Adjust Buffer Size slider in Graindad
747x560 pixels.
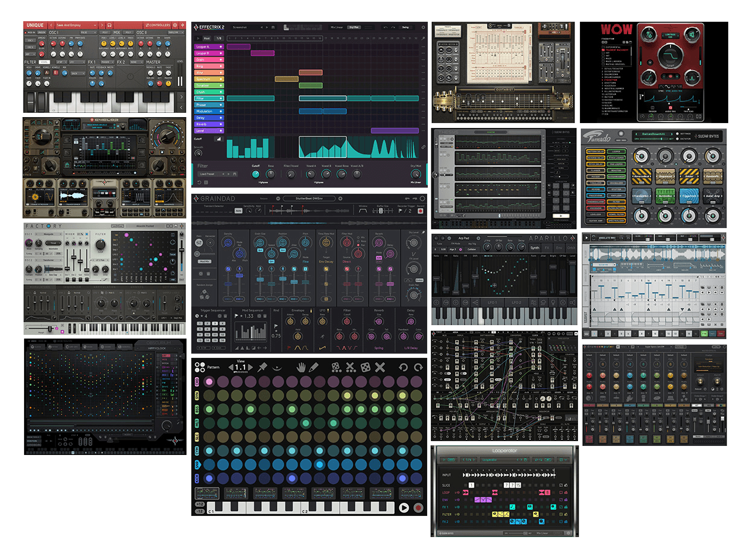pos(383,211)
